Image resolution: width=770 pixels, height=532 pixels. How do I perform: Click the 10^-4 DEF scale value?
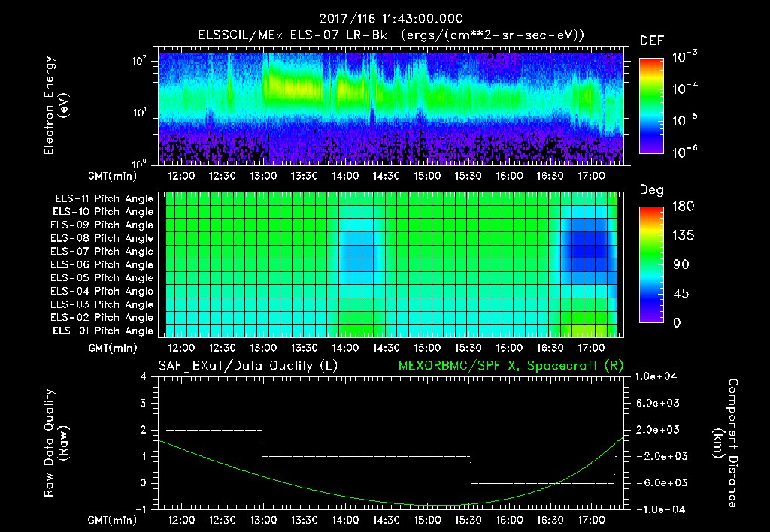tap(684, 89)
